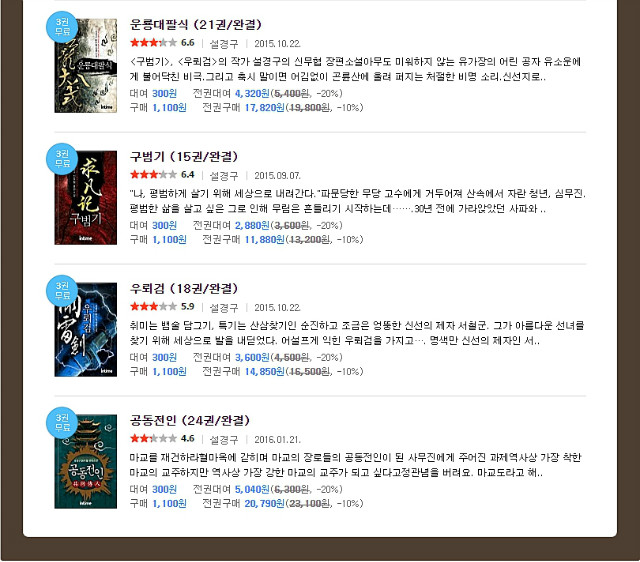The image size is (640, 562).
Task: Click the star rating for 우뢰검
Action: point(153,307)
